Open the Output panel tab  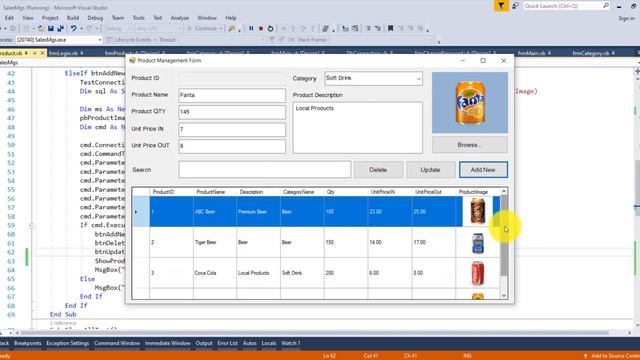click(204, 343)
